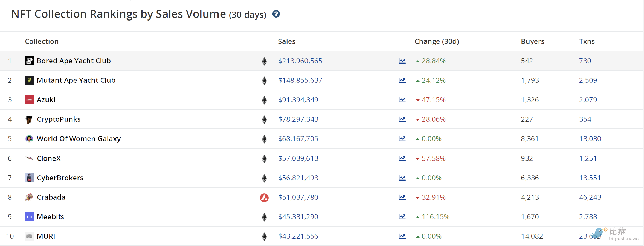Viewport: 644px width, 246px height.
Task: Click Ethereum icon in CryptoPunks row
Action: [x=264, y=119]
